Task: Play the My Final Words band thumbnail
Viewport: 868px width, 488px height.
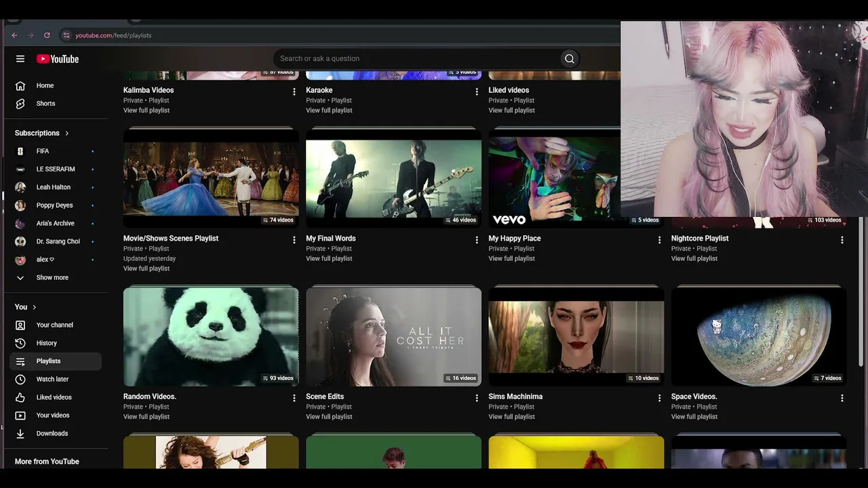Action: tap(393, 178)
